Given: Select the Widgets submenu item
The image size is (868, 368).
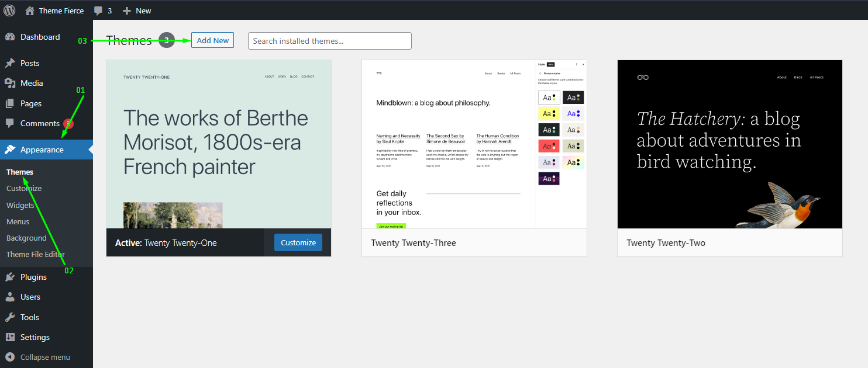Looking at the screenshot, I should click(x=20, y=205).
